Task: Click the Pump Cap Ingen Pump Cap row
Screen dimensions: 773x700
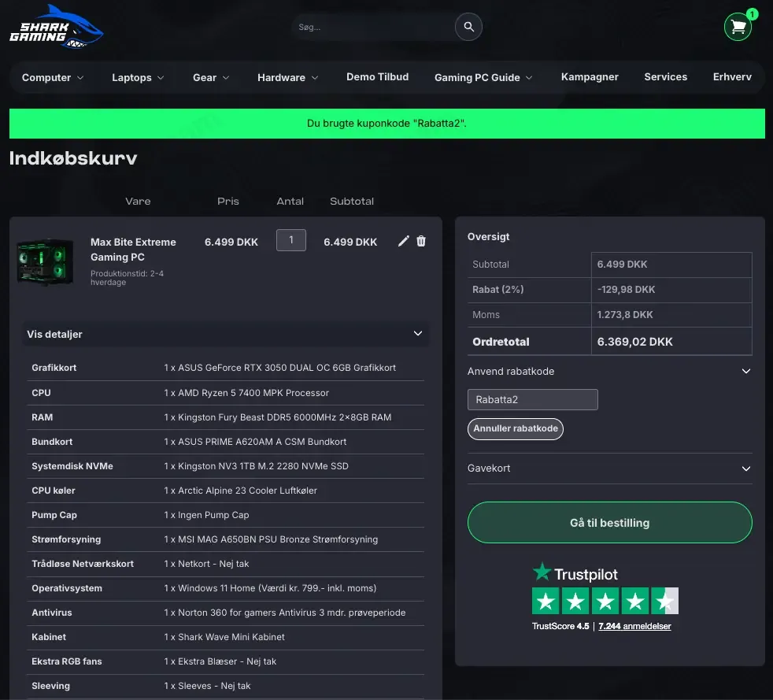Action: pos(225,515)
